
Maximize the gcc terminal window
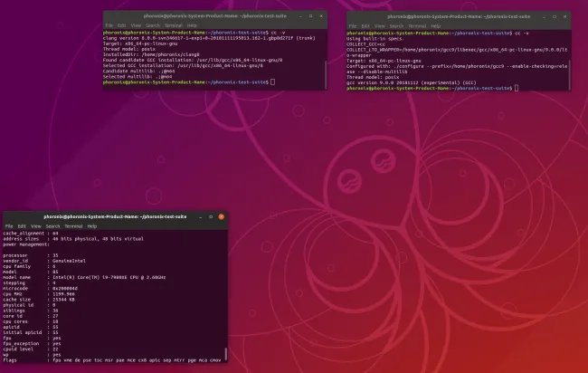[x=555, y=16]
